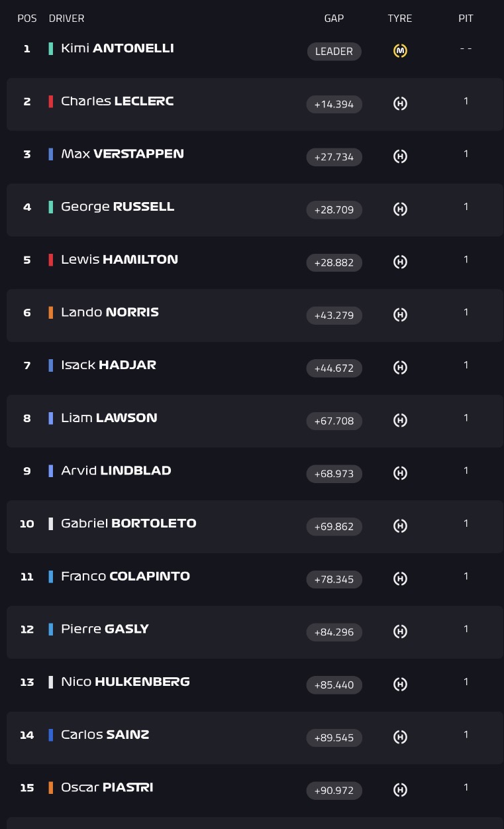The image size is (504, 829).
Task: Click Norris's hard tyre icon
Action: 400,315
